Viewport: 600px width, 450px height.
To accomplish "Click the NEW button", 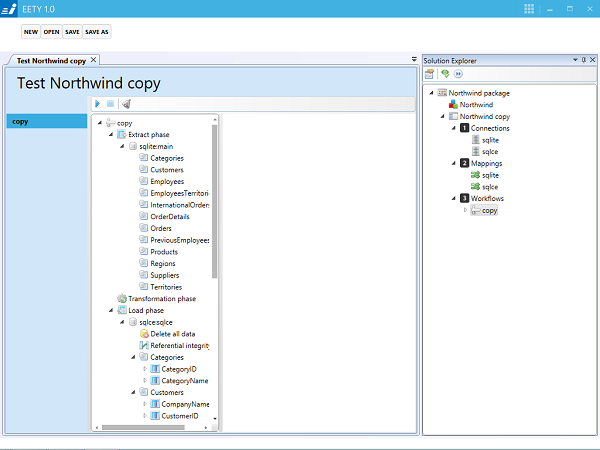I will 31,32.
